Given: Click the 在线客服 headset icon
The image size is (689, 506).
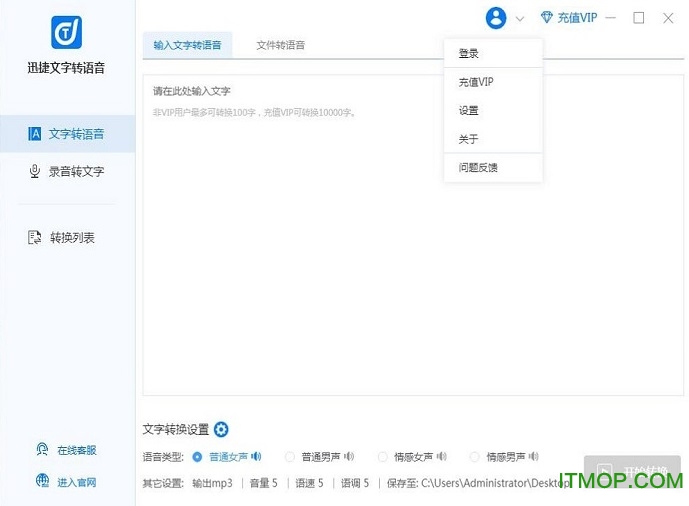Looking at the screenshot, I should pyautogui.click(x=42, y=449).
